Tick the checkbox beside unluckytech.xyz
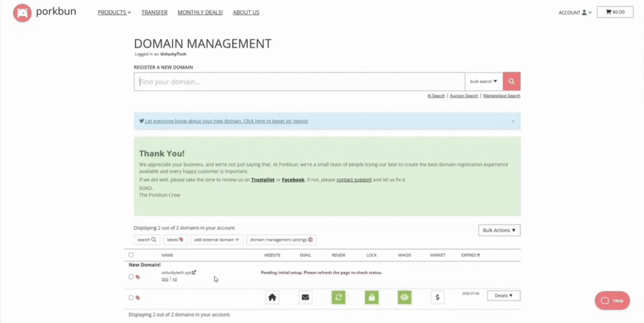Screen dimensions: 644x323 pyautogui.click(x=131, y=276)
